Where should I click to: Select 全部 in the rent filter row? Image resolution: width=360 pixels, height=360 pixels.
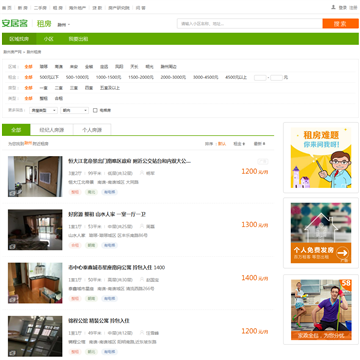point(29,77)
